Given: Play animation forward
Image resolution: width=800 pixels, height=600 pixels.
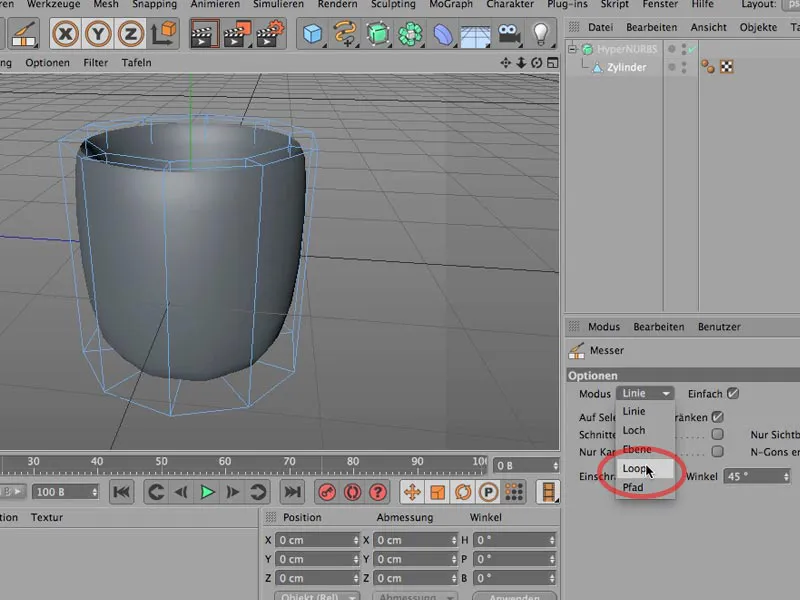Looking at the screenshot, I should click(x=207, y=492).
